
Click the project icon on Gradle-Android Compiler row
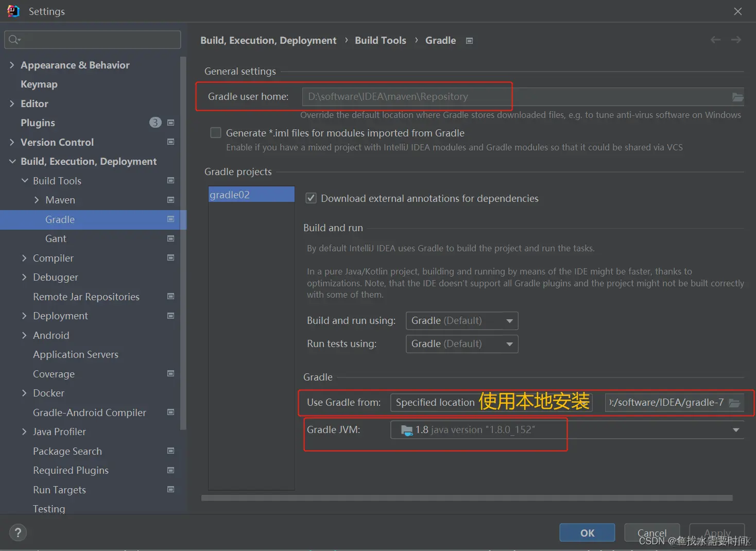click(171, 412)
